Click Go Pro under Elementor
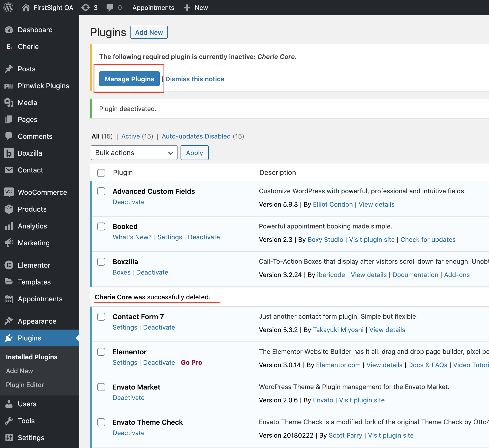Viewport: 489px width, 448px height. point(191,363)
